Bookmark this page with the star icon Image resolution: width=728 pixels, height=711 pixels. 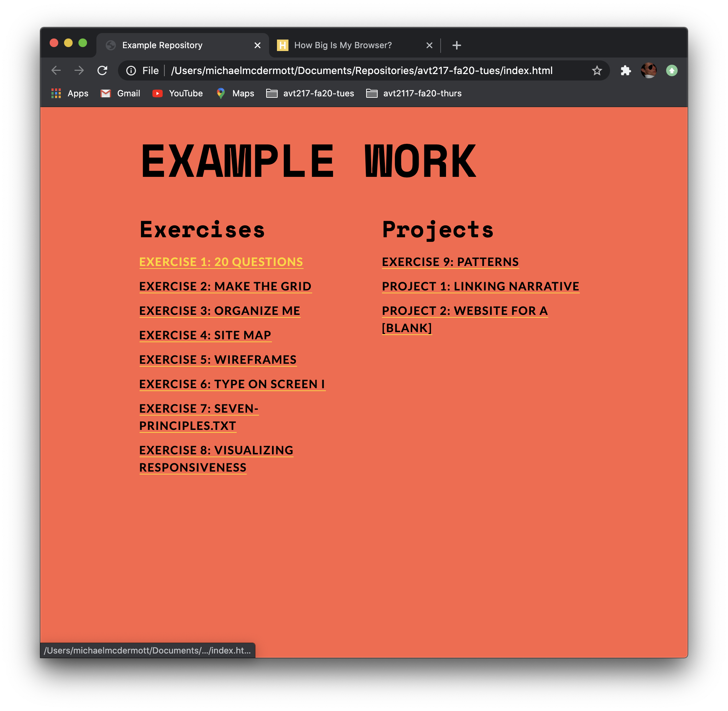pyautogui.click(x=597, y=70)
